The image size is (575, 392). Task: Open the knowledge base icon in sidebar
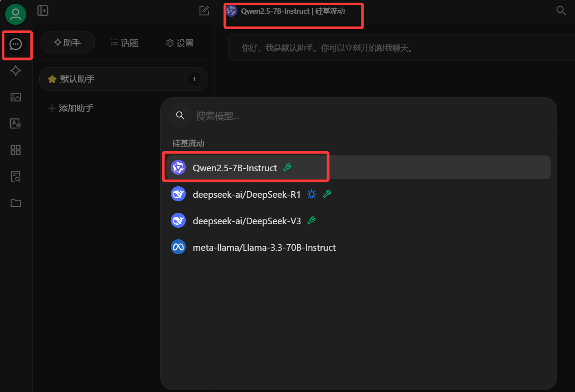coord(16,177)
